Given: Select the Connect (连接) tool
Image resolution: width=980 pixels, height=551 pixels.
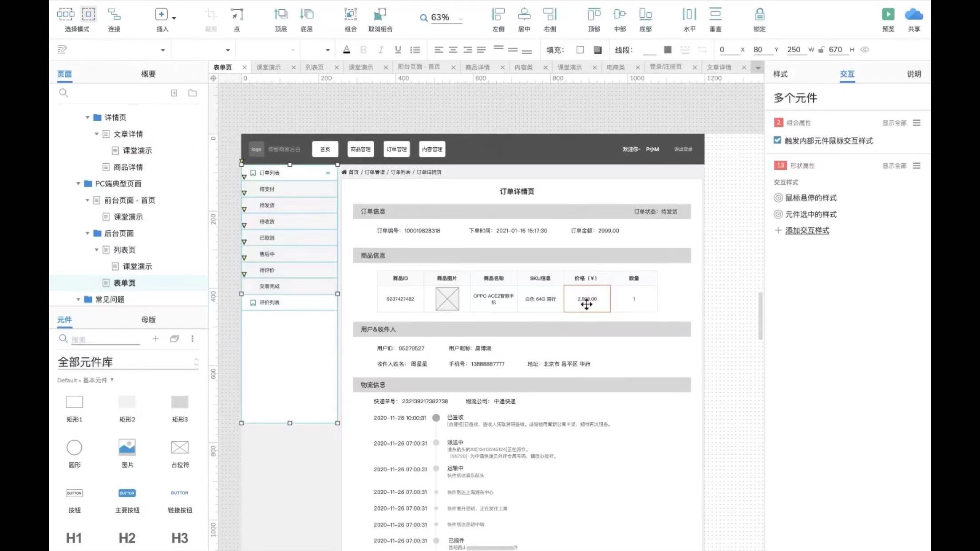Looking at the screenshot, I should tap(114, 15).
